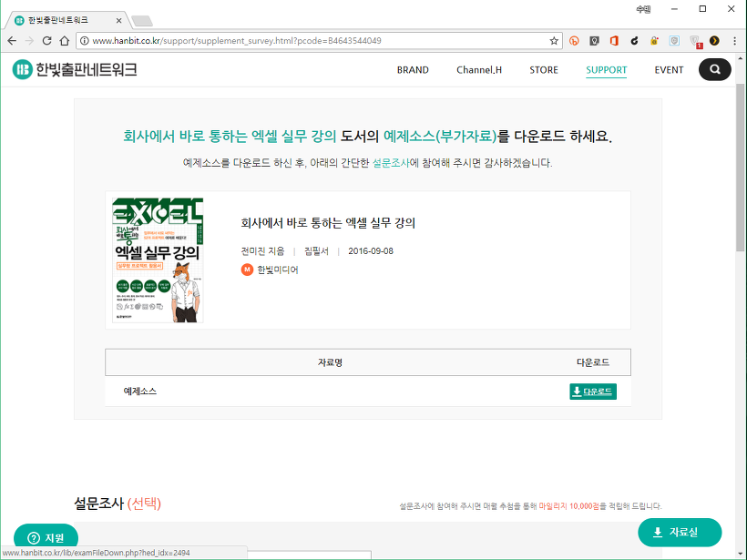747x560 pixels.
Task: Click the green 설문조사 link text
Action: [x=391, y=163]
